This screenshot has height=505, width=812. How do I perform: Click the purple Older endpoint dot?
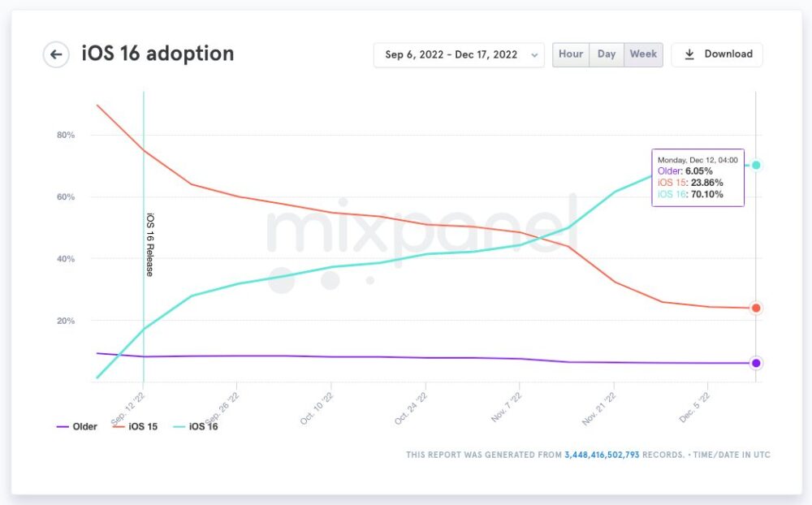point(755,362)
